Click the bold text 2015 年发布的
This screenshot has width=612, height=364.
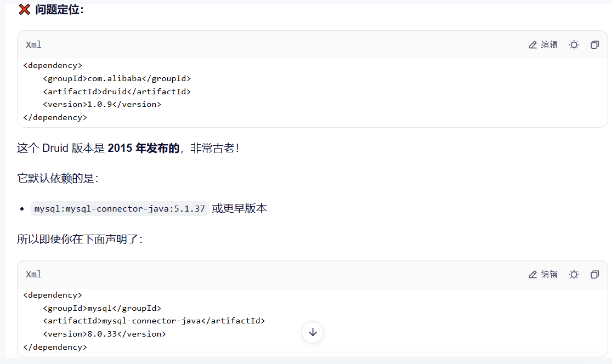click(143, 148)
